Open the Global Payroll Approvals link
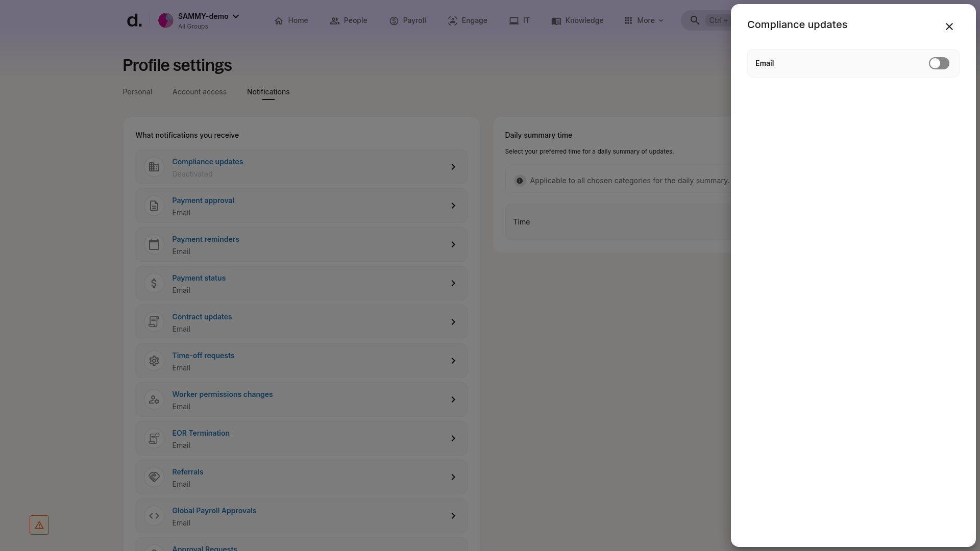The image size is (980, 551). [x=214, y=511]
